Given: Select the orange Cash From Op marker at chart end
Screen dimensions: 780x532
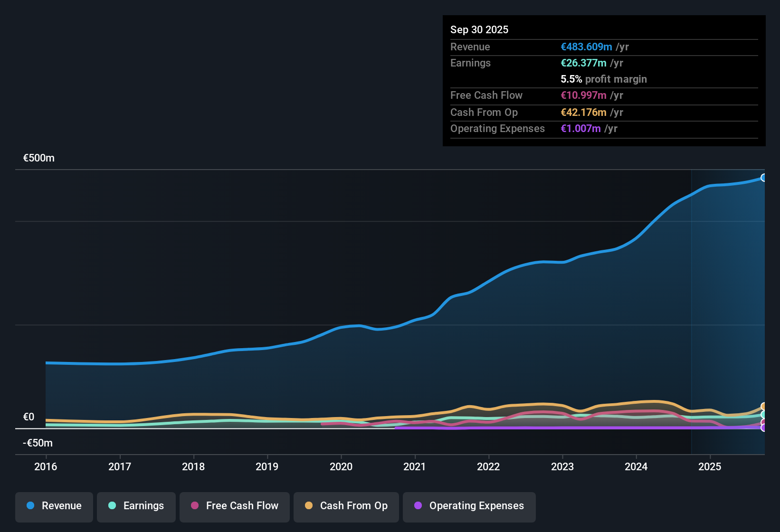Looking at the screenshot, I should point(764,406).
